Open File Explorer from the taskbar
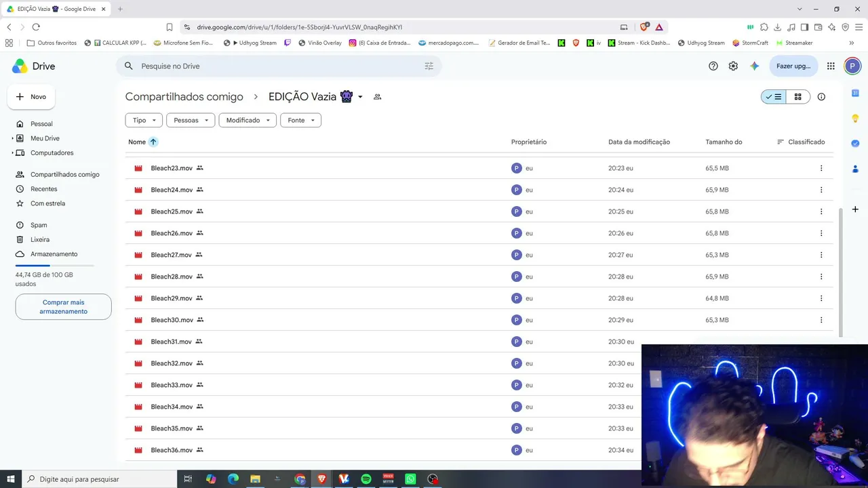 [255, 479]
